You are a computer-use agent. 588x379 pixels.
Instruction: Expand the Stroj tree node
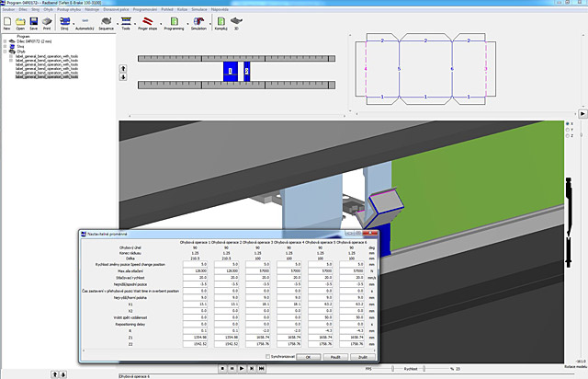[6, 46]
